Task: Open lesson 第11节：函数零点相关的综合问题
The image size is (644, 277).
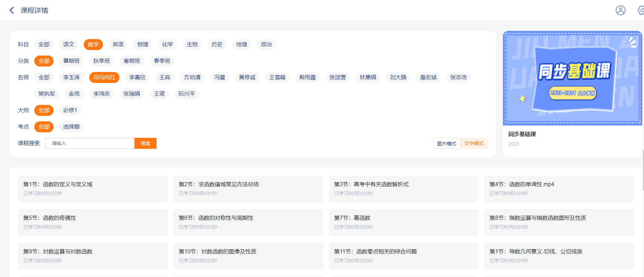Action: pos(404,256)
